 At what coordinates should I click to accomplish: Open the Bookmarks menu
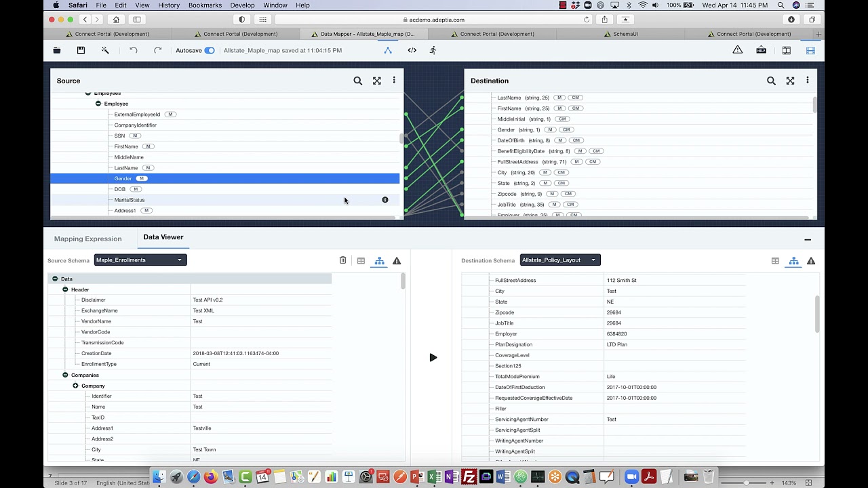pos(205,5)
